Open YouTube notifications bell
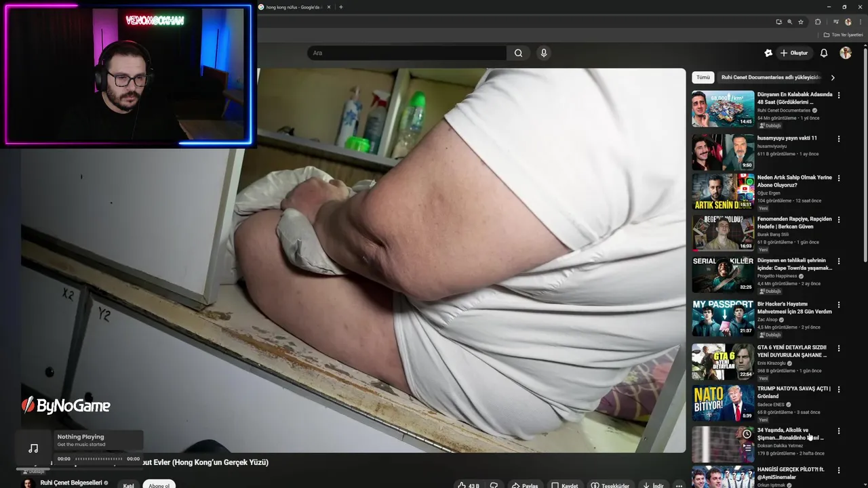Screen dimensions: 868x488 [824, 53]
